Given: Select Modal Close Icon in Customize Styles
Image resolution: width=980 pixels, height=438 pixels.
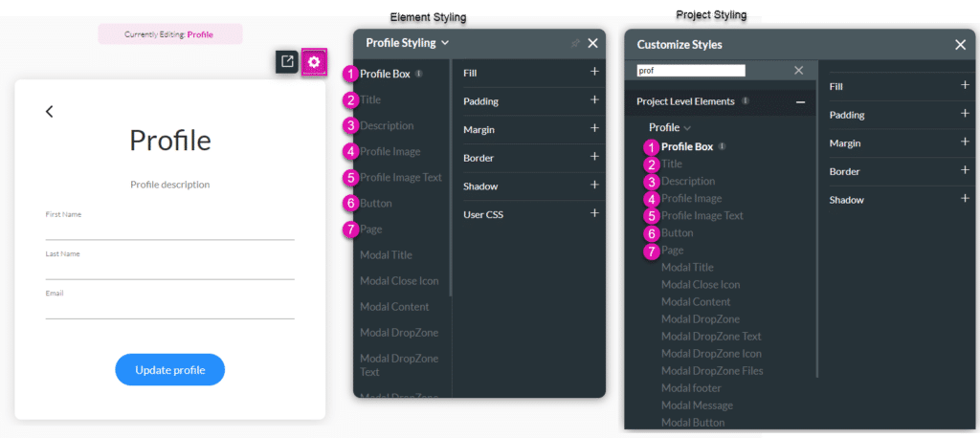Looking at the screenshot, I should 700,285.
